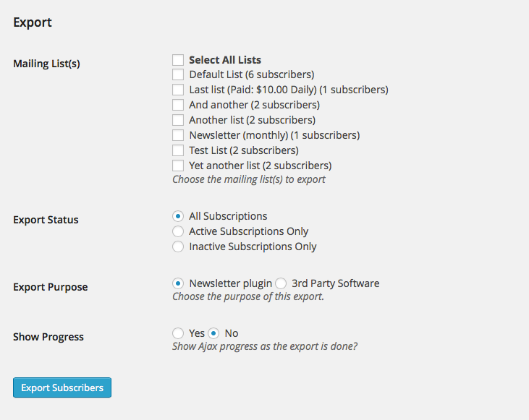529x420 pixels.
Task: Choose Active Subscriptions Only
Action: (x=178, y=231)
